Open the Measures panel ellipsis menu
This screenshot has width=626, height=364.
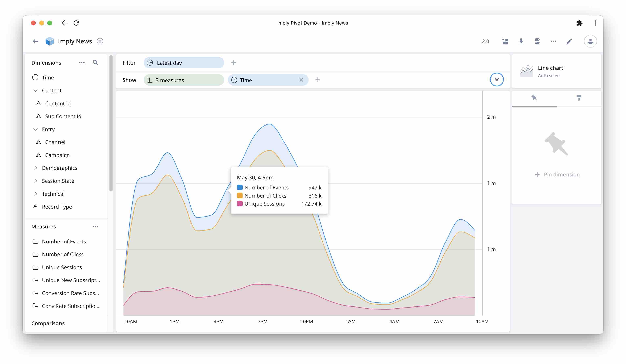click(x=96, y=226)
